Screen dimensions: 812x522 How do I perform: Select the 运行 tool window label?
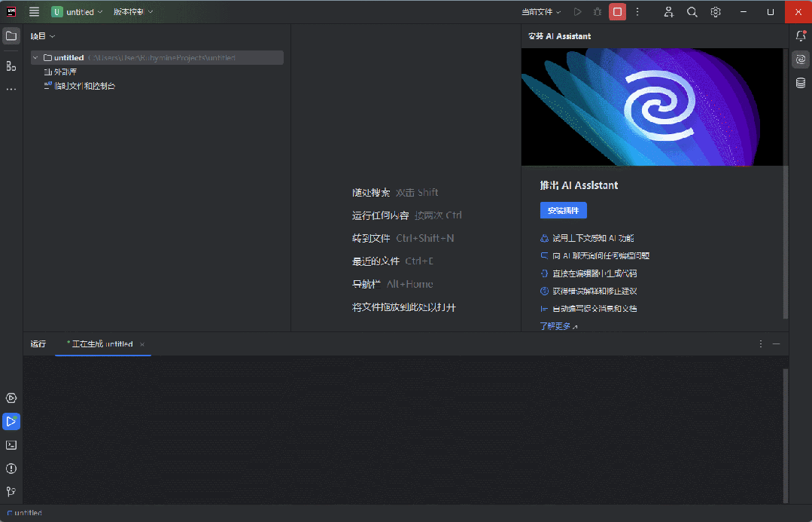38,343
